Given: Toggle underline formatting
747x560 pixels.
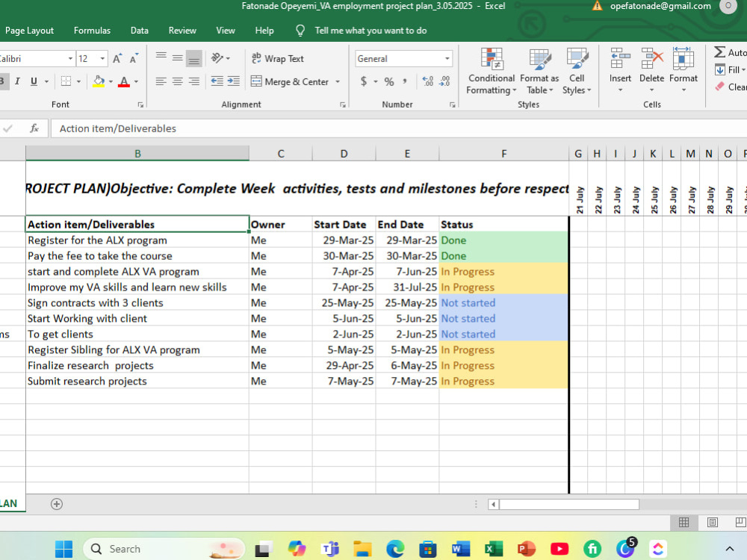Looking at the screenshot, I should (x=34, y=81).
